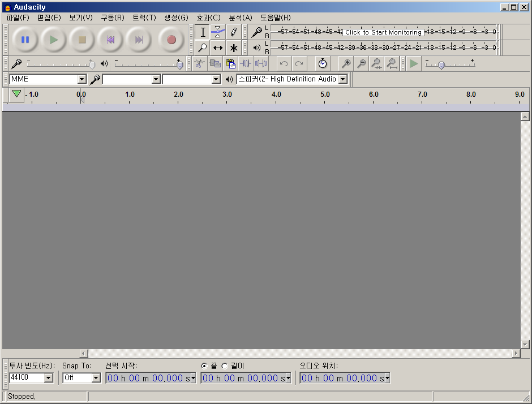Start playback with the main Play button

(53, 40)
